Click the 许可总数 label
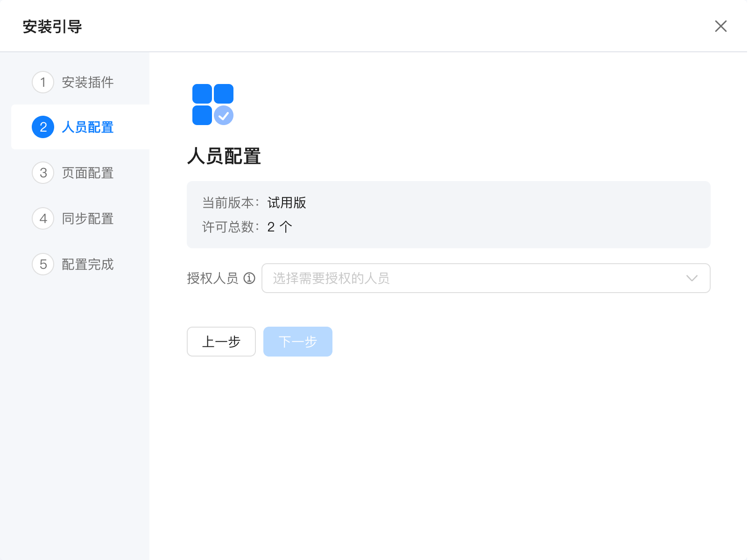Screen dimensions: 748x560 (231, 227)
